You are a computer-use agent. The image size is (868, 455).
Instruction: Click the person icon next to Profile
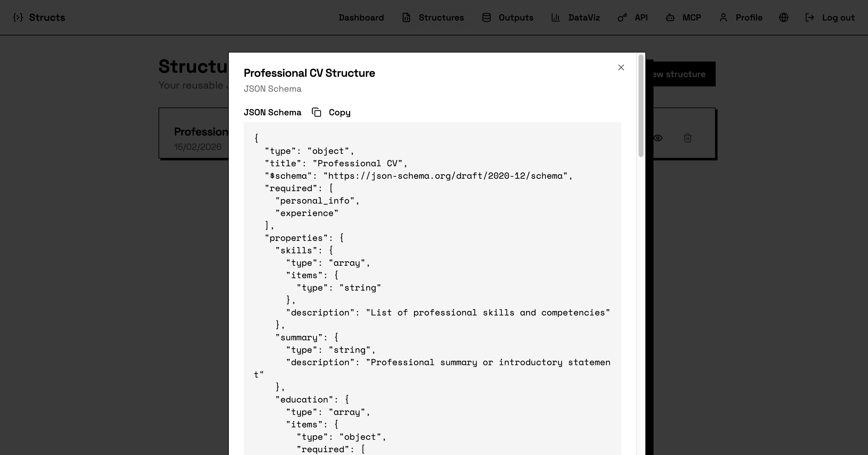coord(723,17)
